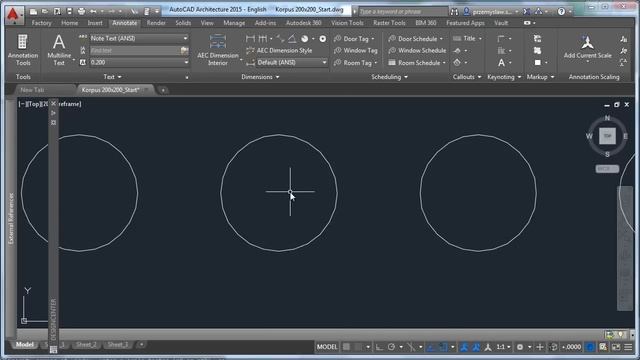
Task: Click the Find text input field
Action: [x=134, y=51]
